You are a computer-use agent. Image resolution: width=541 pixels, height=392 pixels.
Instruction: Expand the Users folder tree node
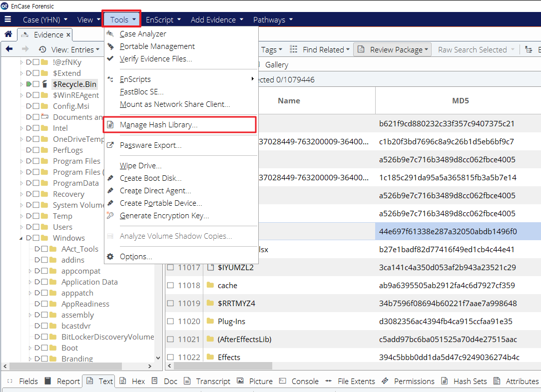point(21,227)
